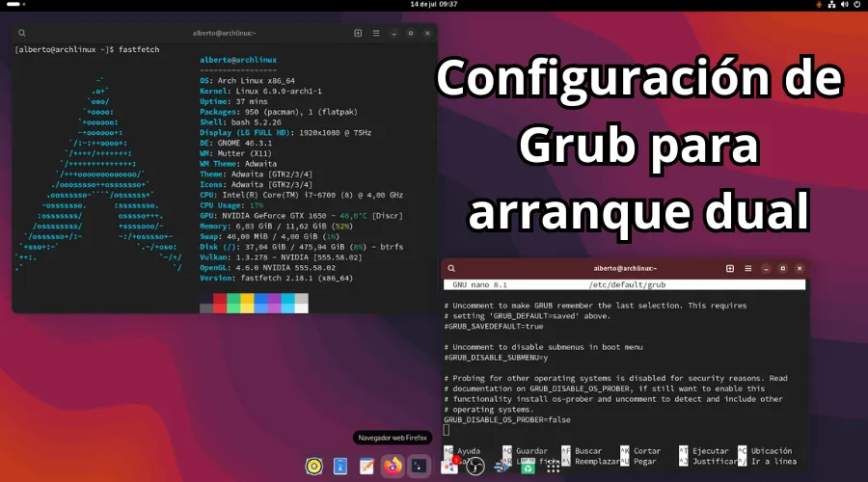868x482 pixels.
Task: Click the Memory usage line in fastfetch
Action: click(x=276, y=227)
